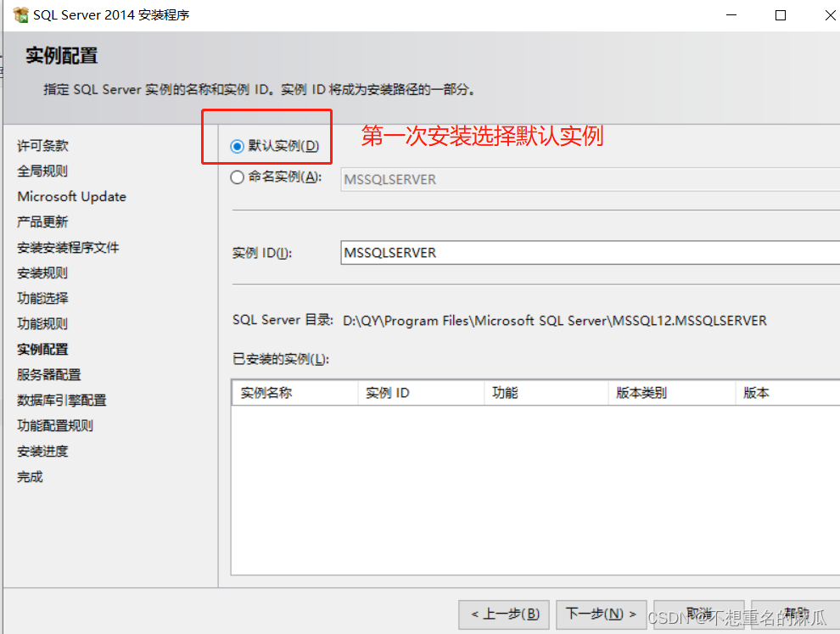Screen dimensions: 840x634
Task: Click the 下一步(N) button
Action: pos(601,614)
